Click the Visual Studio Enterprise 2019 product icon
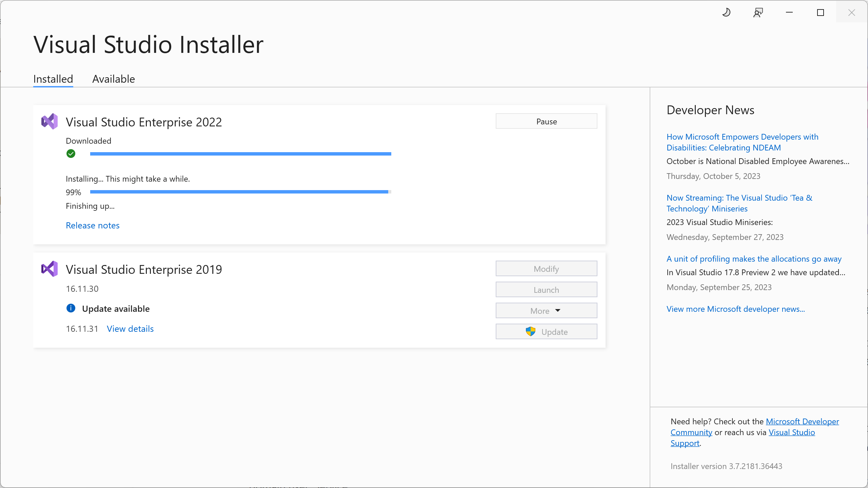868x488 pixels. click(49, 268)
